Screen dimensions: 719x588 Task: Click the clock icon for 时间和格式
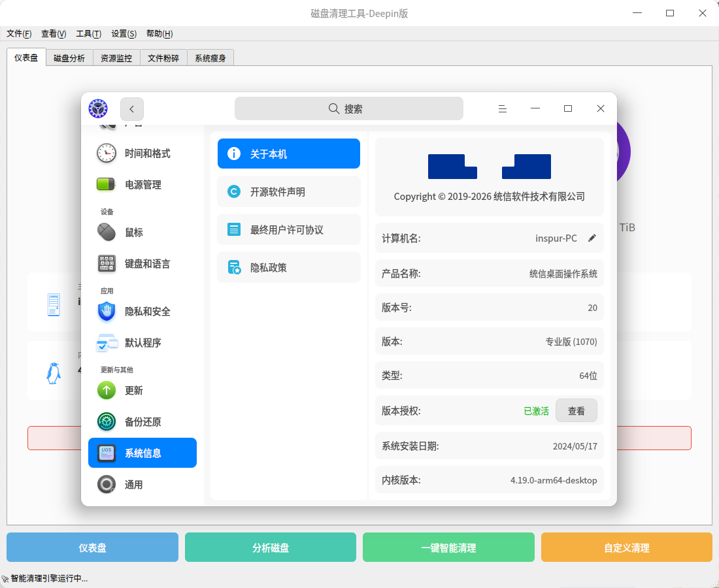coord(107,153)
